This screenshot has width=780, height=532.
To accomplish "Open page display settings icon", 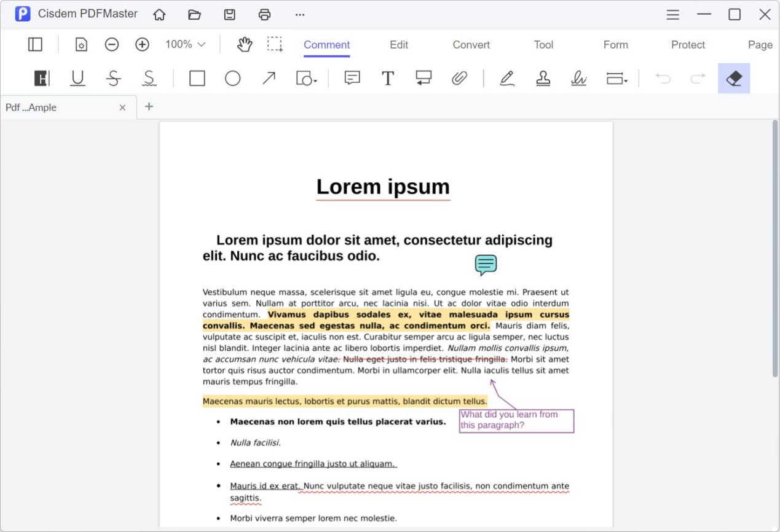I will (81, 44).
